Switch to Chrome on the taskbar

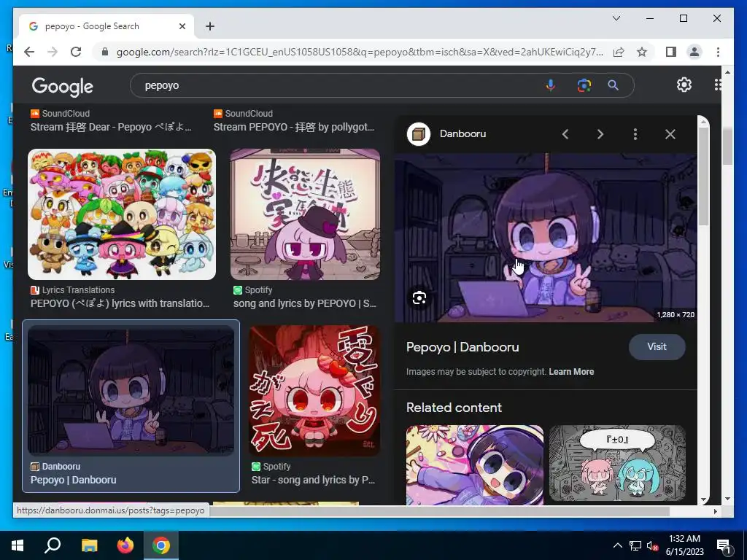161,545
